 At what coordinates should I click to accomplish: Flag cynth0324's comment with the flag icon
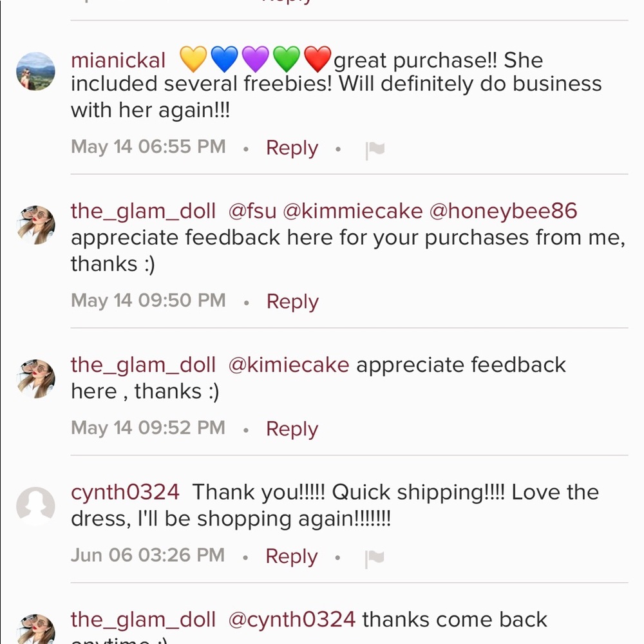375,558
